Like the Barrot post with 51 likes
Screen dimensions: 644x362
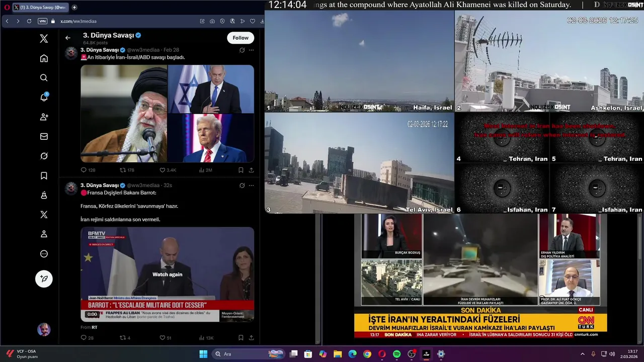click(x=166, y=338)
